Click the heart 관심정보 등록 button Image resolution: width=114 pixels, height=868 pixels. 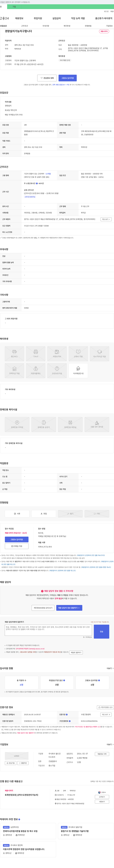click(47, 78)
